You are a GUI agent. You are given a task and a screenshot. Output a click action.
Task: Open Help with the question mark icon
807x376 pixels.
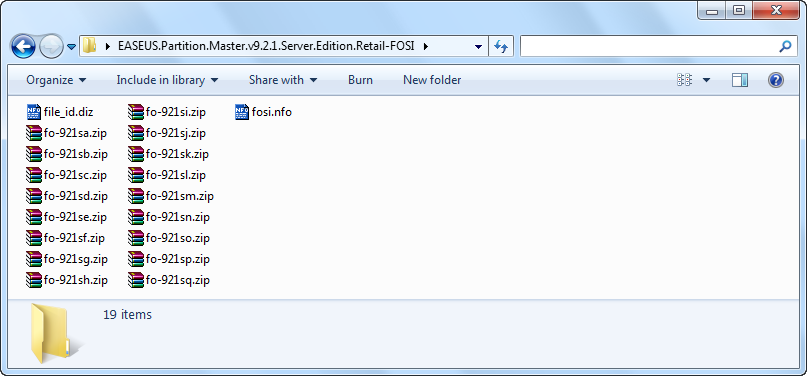776,80
